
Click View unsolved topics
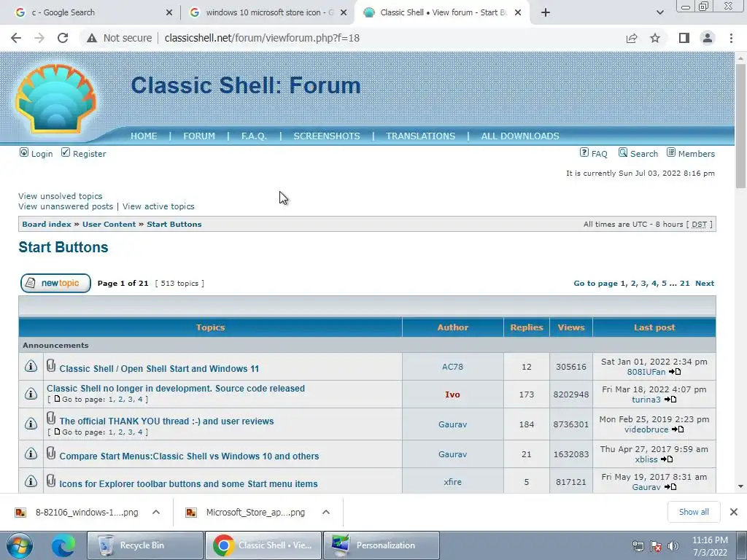[61, 196]
